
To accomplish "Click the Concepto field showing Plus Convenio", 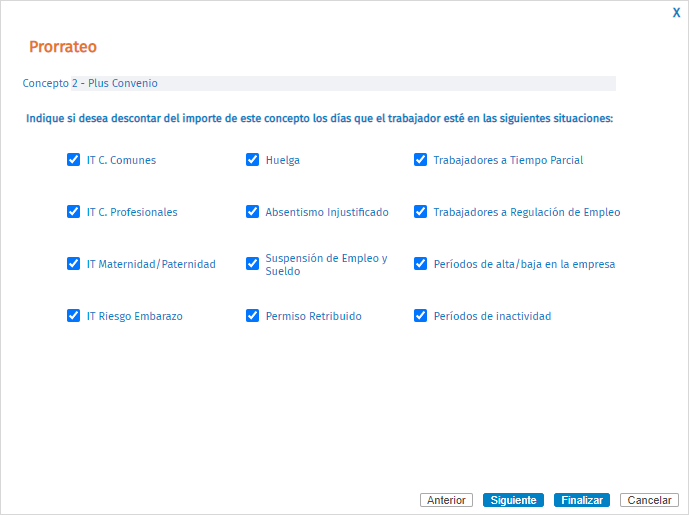I will coord(343,83).
